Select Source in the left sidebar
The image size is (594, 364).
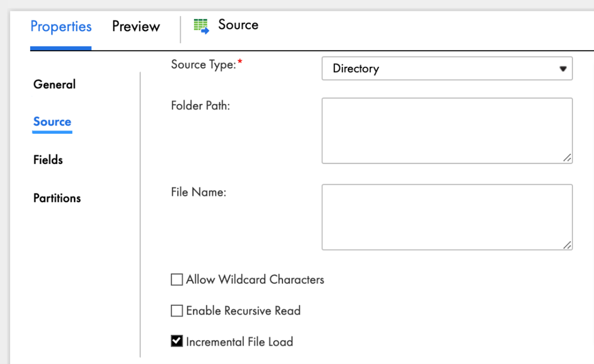[52, 122]
